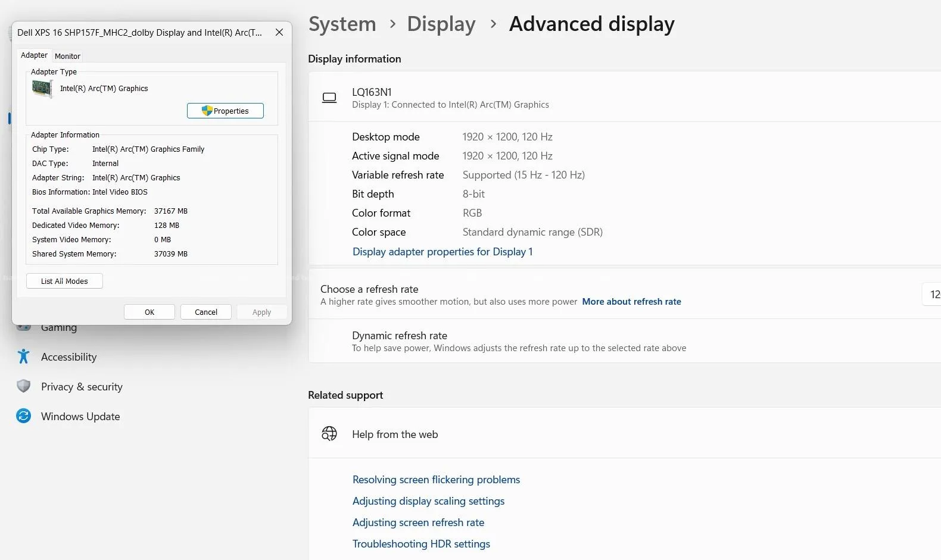
Task: Confirm the dialog with OK
Action: [x=149, y=312]
